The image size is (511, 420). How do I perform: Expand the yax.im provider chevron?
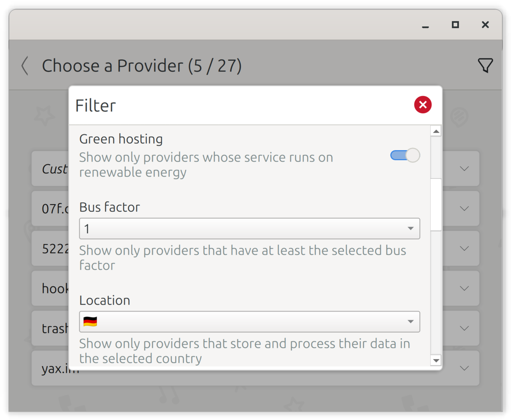[464, 368]
